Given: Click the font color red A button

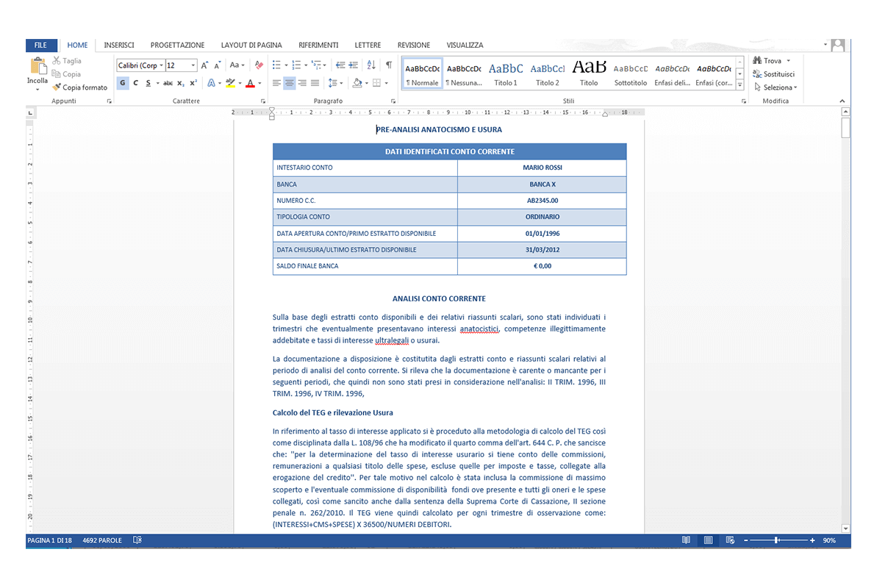Looking at the screenshot, I should (x=250, y=83).
